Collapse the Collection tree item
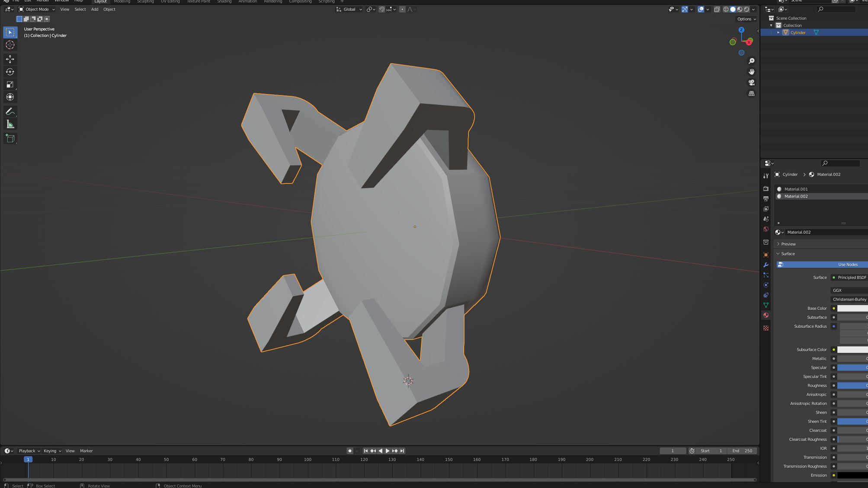The height and width of the screenshot is (488, 868). 771,26
